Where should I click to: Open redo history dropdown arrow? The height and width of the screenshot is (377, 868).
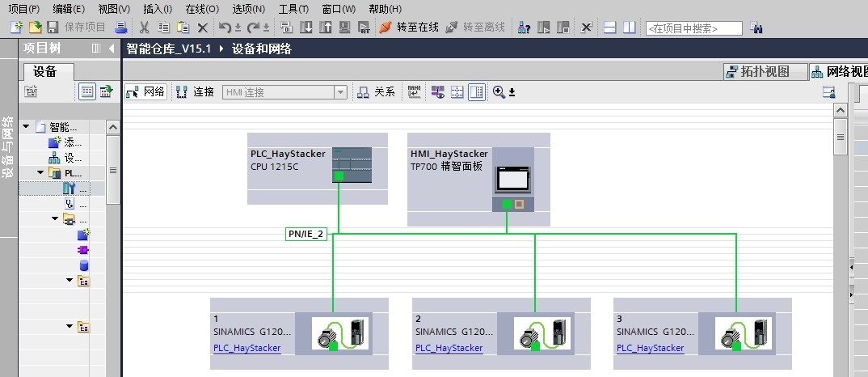click(266, 28)
